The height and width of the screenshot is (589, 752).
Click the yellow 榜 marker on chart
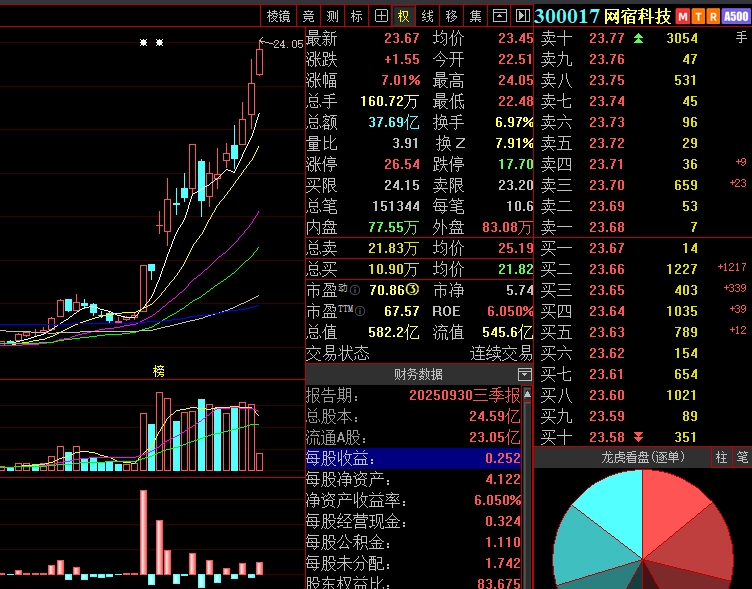[x=159, y=371]
